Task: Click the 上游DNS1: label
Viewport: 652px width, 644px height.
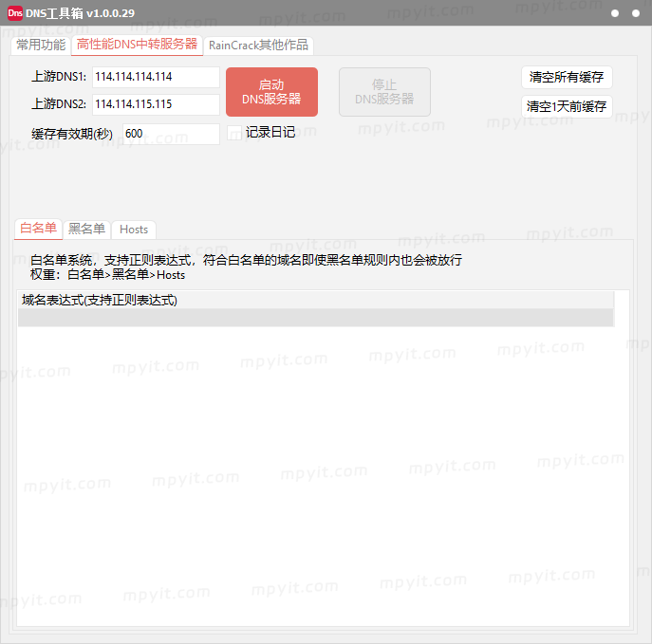Action: pos(59,77)
